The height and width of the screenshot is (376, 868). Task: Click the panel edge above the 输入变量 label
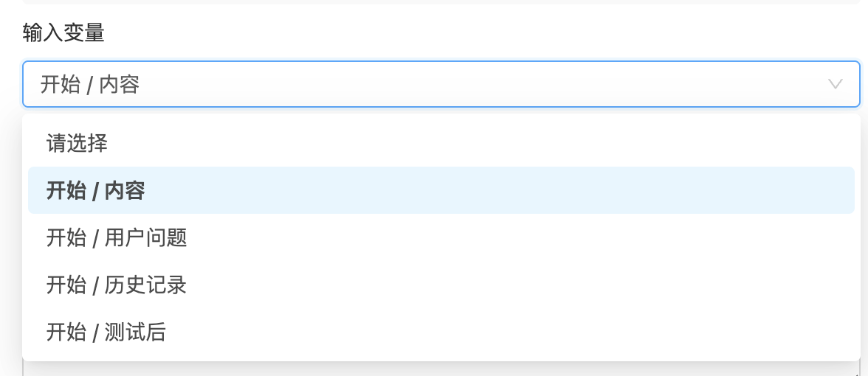click(441, 1)
